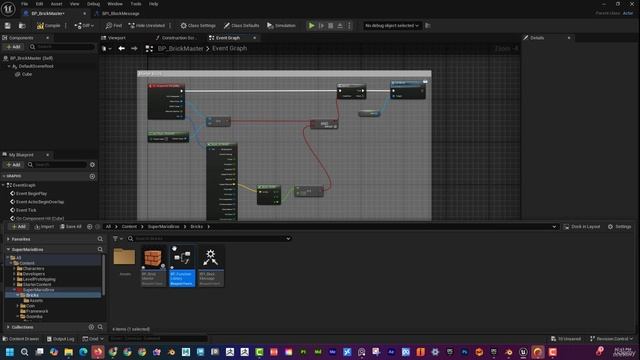This screenshot has width=640, height=360.
Task: Open the Tools menu
Action: coord(136,4)
